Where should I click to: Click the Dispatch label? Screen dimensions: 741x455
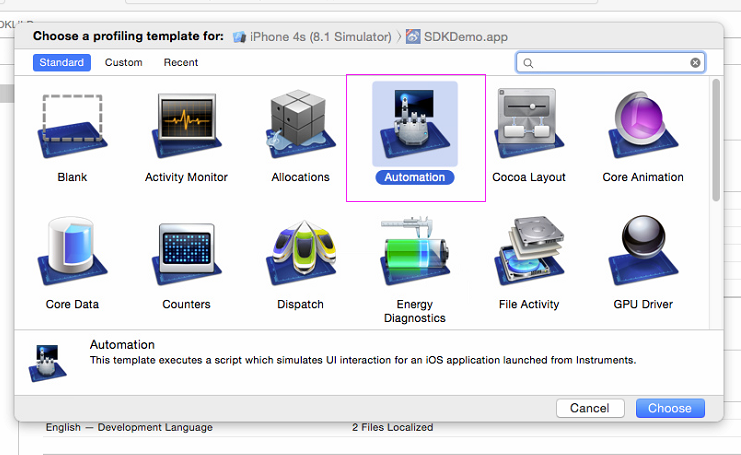[301, 304]
